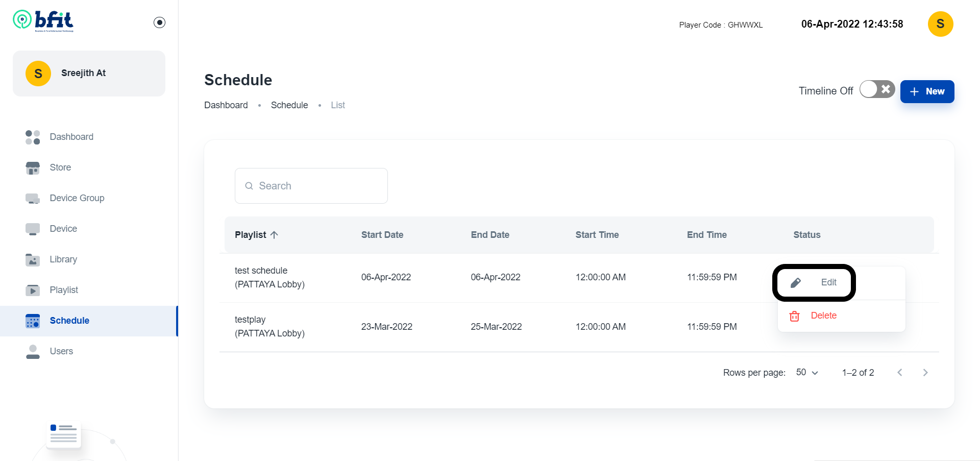This screenshot has height=461, width=980.
Task: Click the document illustration at sidebar bottom
Action: pos(64,434)
